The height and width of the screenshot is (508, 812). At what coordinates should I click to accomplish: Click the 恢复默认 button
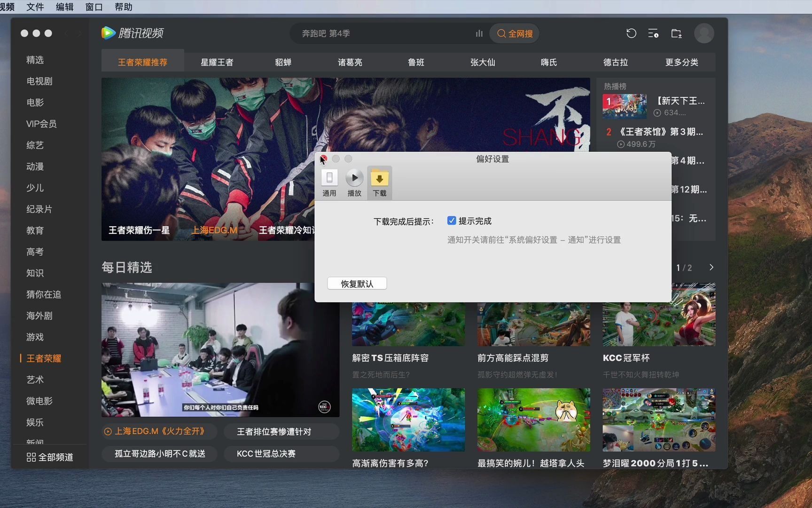tap(357, 284)
